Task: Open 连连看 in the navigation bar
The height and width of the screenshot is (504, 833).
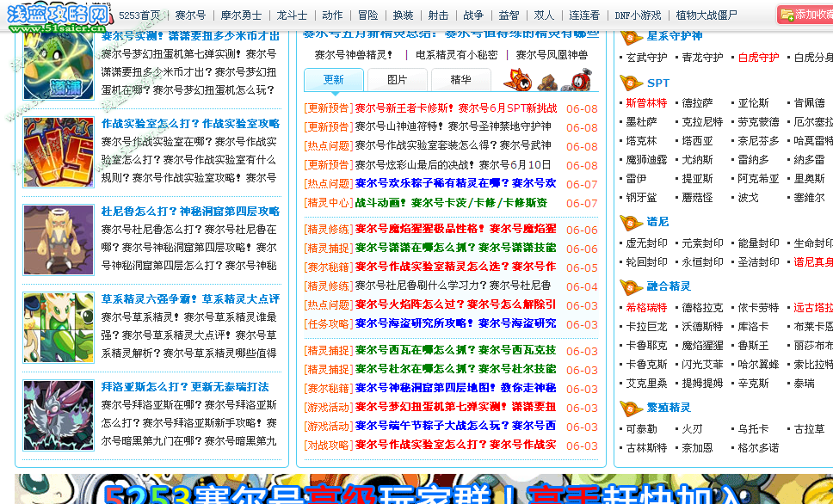Action: 584,15
